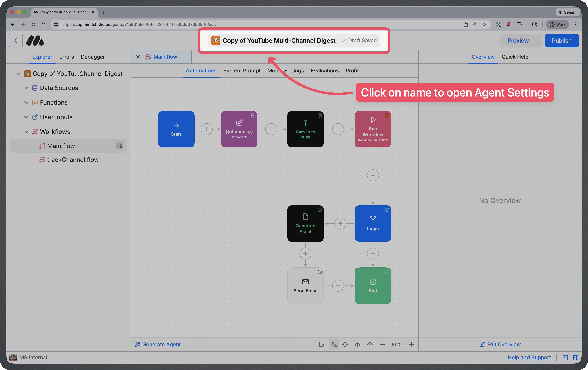Collapse the Workflows section

coord(26,131)
